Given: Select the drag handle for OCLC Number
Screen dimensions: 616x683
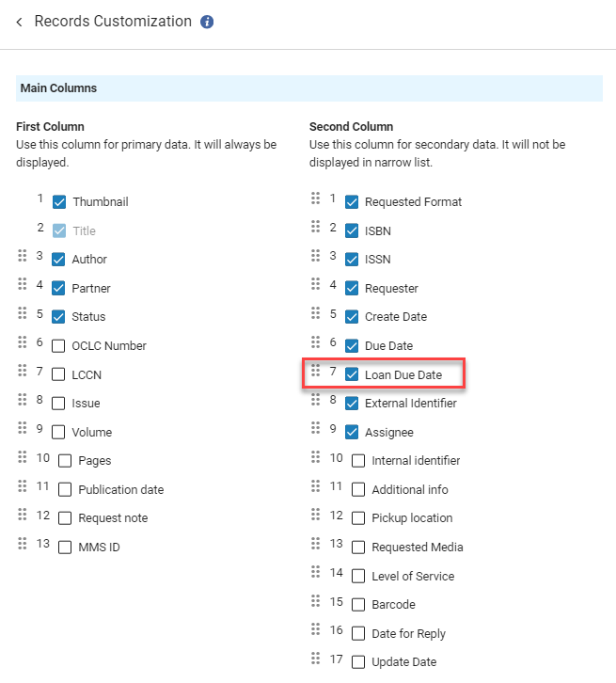Looking at the screenshot, I should [x=23, y=342].
